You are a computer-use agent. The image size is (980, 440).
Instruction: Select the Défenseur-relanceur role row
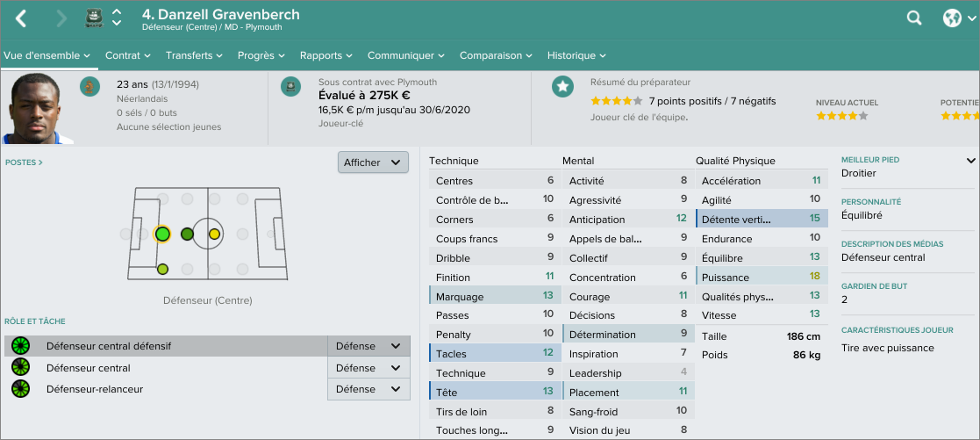[95, 389]
